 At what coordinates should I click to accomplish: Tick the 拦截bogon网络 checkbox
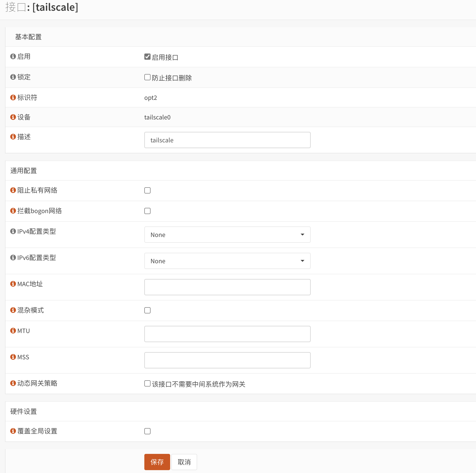[147, 211]
